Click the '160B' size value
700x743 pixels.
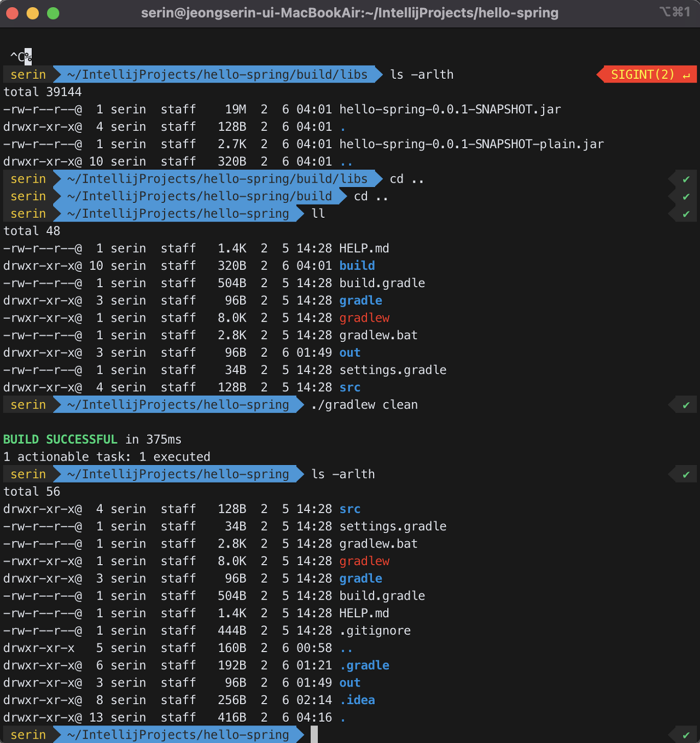coord(232,648)
